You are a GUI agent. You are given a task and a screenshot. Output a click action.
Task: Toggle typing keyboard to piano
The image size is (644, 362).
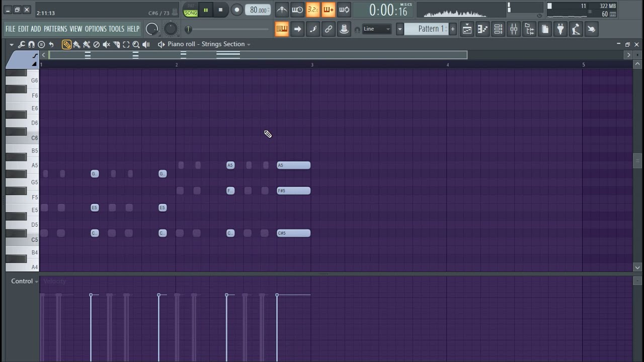tap(282, 29)
